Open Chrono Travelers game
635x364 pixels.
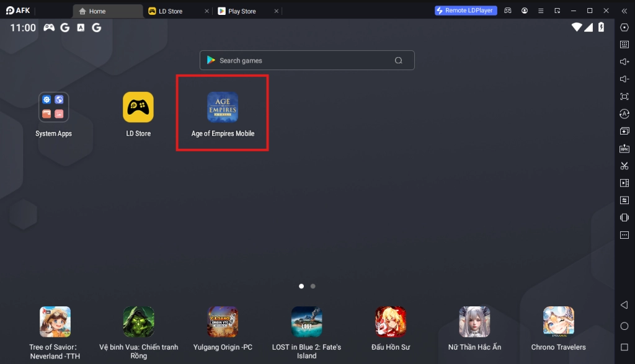click(559, 322)
